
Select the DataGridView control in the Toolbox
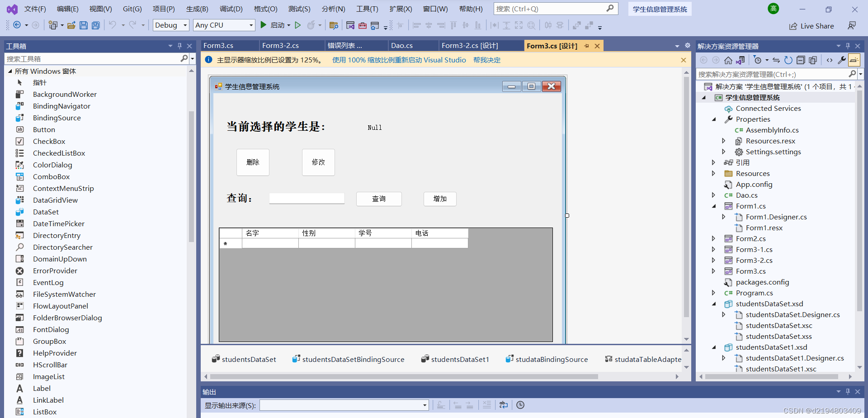(55, 200)
